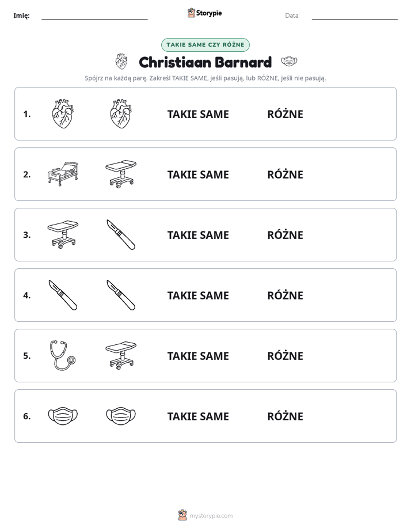Click the stethoscope image in row 5

coord(63,355)
